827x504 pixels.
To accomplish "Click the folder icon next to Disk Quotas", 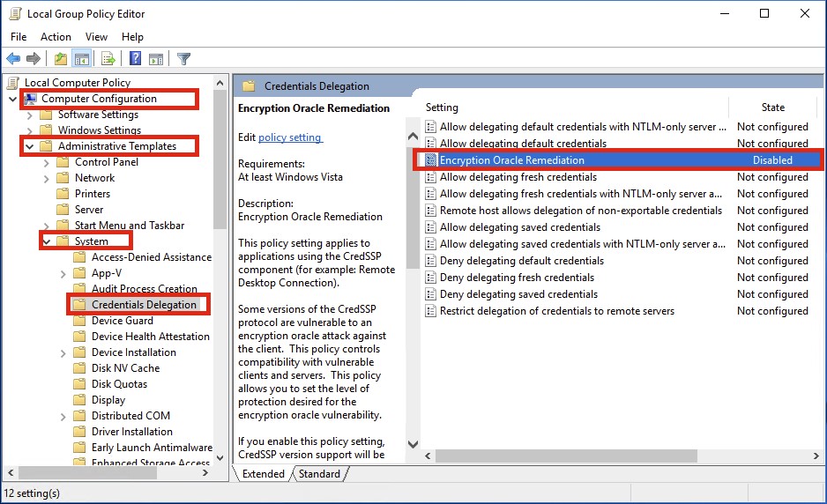I will click(x=79, y=384).
